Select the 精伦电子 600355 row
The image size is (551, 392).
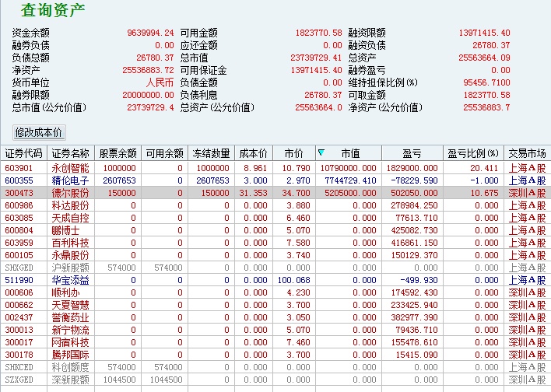275,180
